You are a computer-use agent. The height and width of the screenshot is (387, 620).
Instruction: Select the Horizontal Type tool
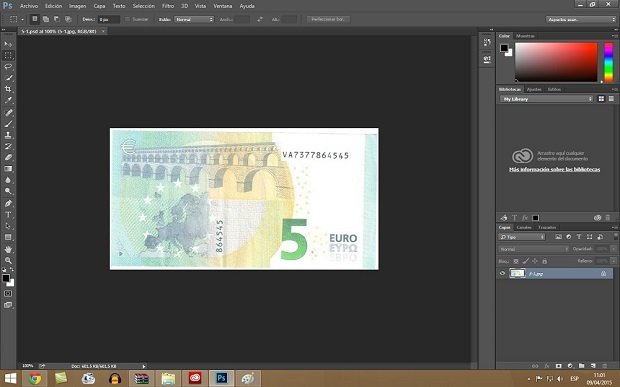pos(8,215)
